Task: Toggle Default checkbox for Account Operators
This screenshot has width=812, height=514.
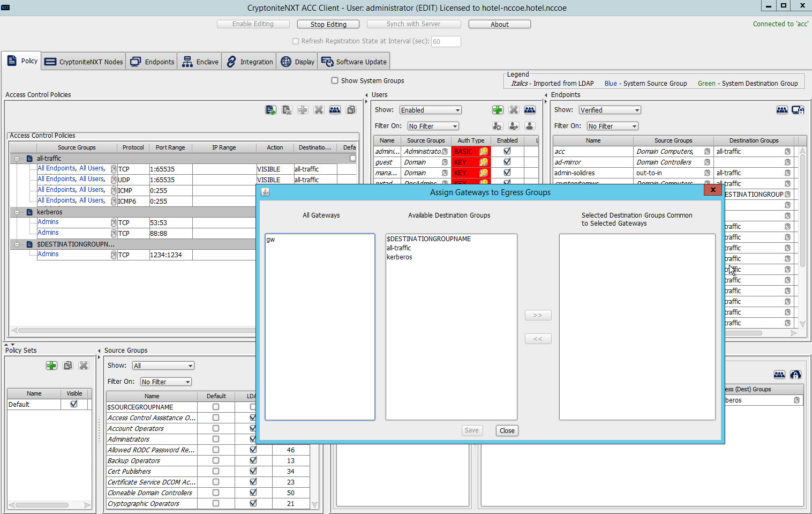Action: [x=216, y=428]
